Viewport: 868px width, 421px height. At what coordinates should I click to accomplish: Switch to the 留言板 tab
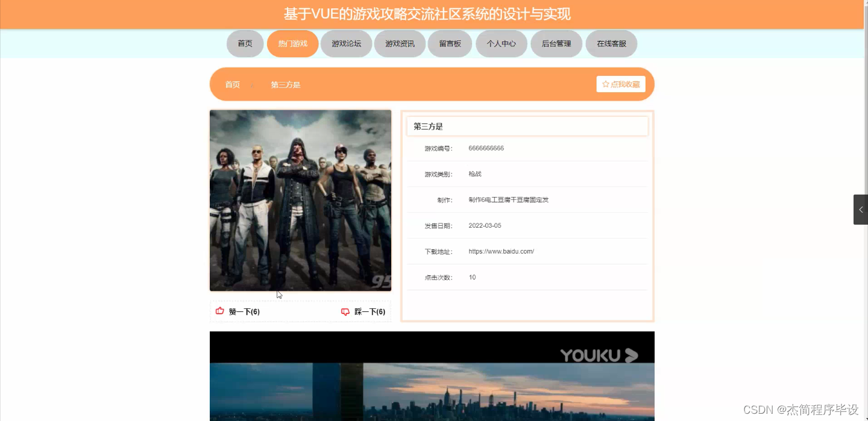coord(450,43)
